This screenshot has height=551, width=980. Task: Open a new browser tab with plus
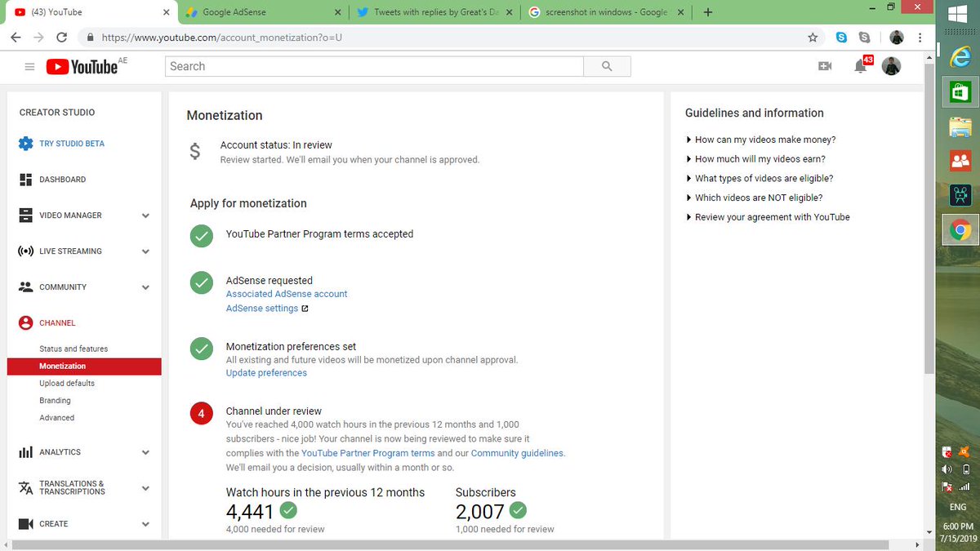[x=707, y=12]
